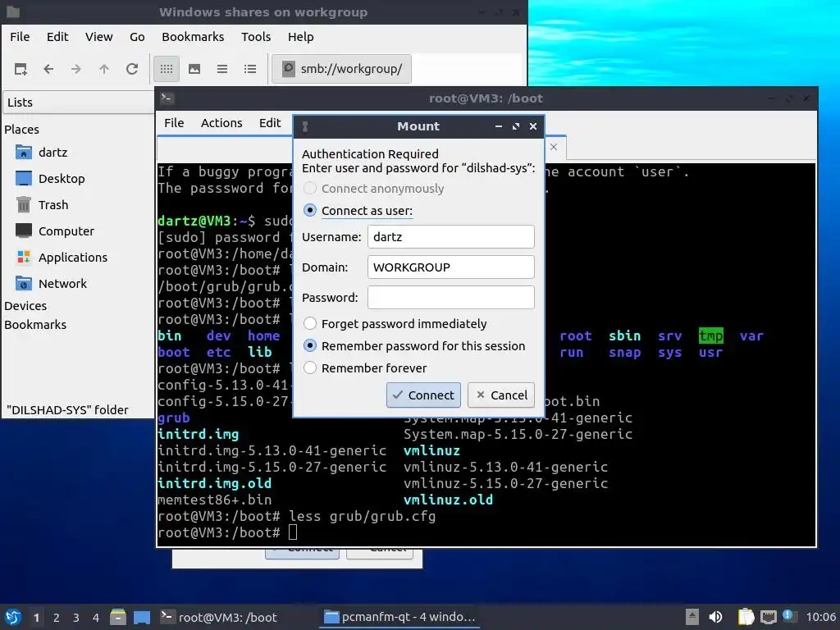Open Edit menu in terminal window
Viewport: 840px width, 630px height.
click(270, 123)
